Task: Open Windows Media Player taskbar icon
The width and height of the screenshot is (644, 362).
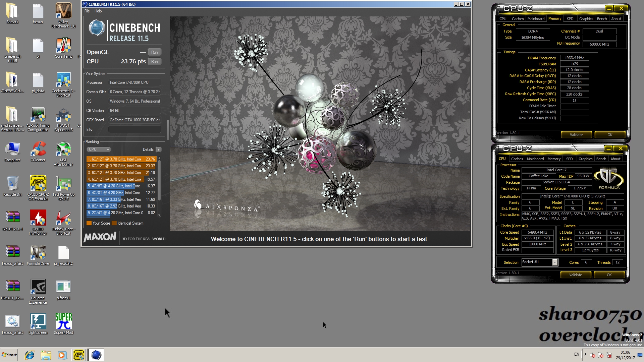Action: point(62,355)
